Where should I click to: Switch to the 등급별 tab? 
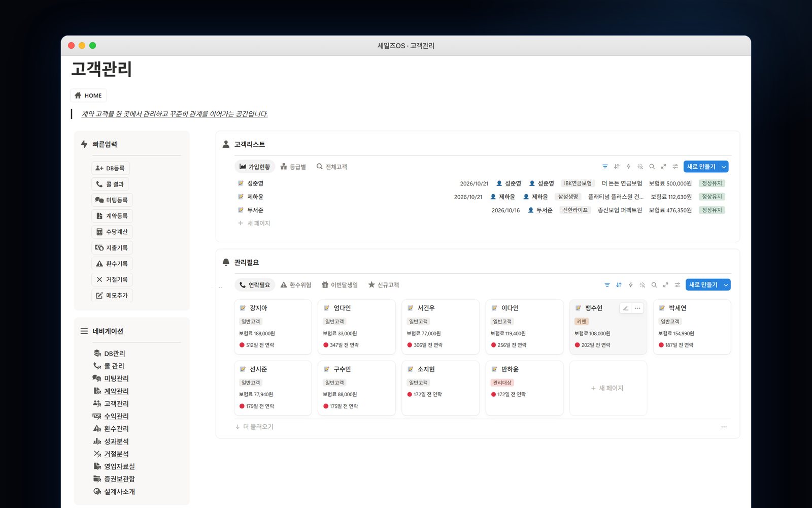coord(293,167)
